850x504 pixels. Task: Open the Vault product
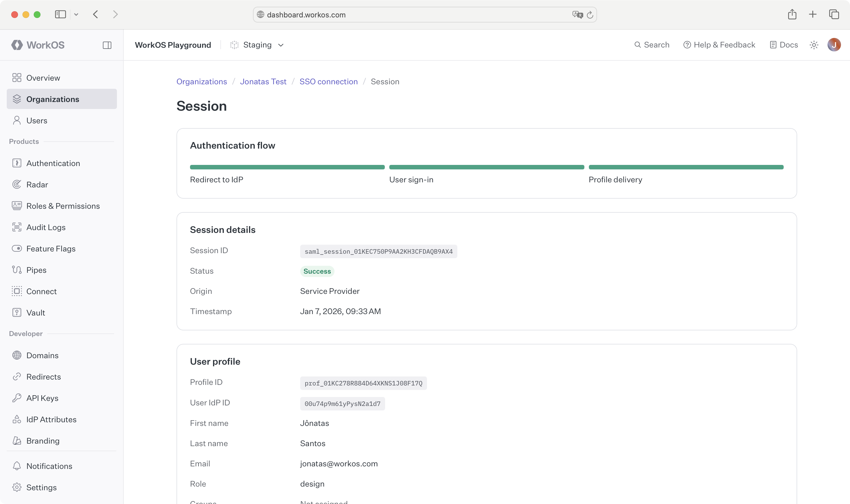[36, 312]
